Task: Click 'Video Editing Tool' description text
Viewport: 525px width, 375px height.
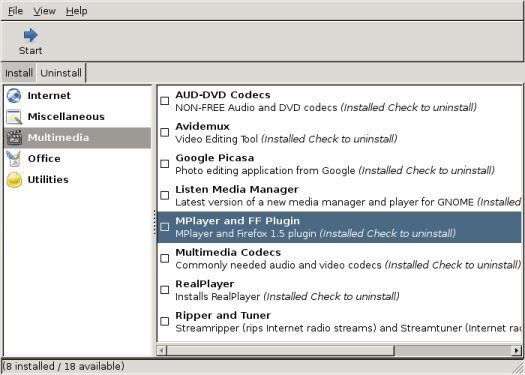Action: click(217, 139)
